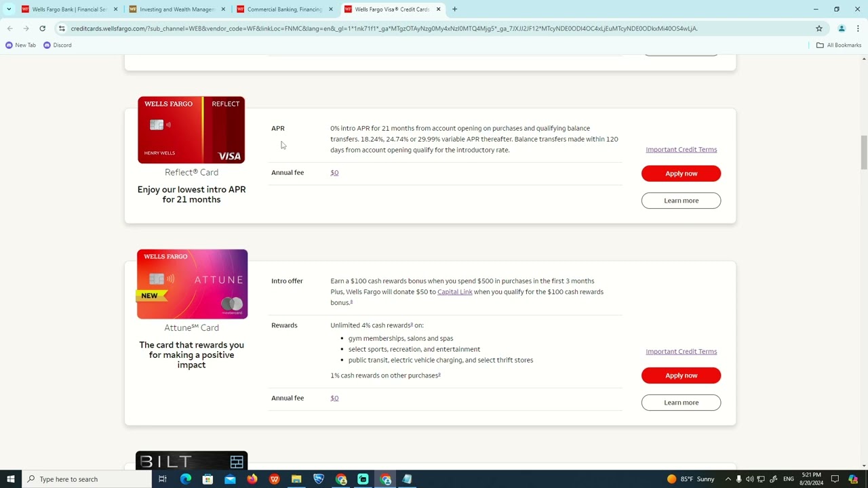Learn more about the Attune Card
This screenshot has width=868, height=488.
click(681, 403)
